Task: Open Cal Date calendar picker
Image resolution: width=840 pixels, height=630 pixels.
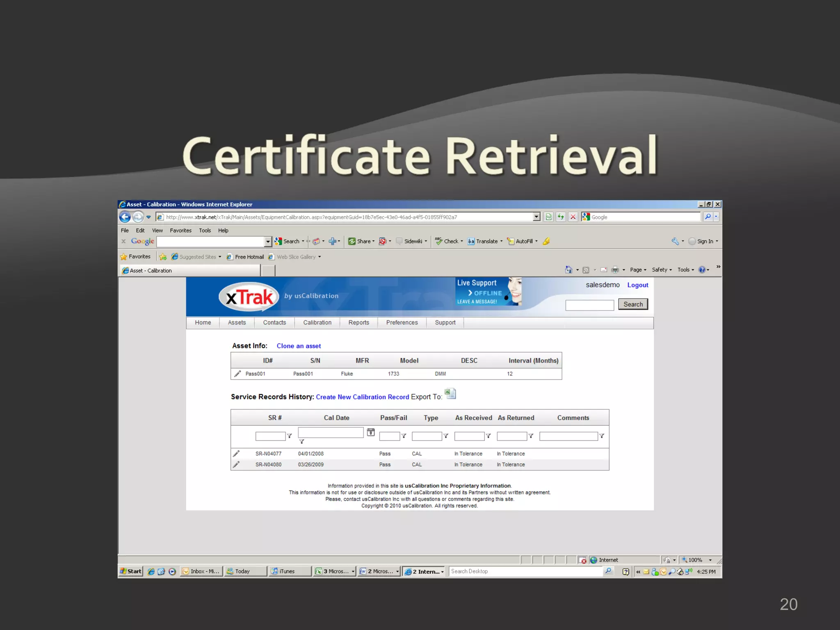Action: coord(371,432)
